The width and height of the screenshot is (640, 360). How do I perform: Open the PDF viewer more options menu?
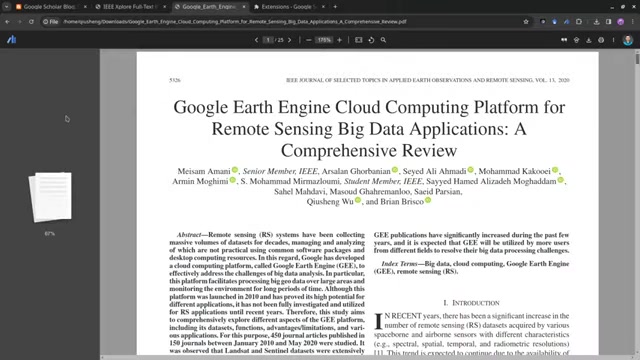click(613, 40)
